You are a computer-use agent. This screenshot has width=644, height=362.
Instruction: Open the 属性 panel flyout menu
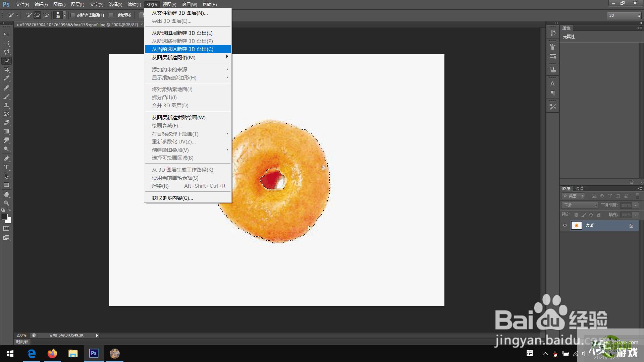click(640, 28)
